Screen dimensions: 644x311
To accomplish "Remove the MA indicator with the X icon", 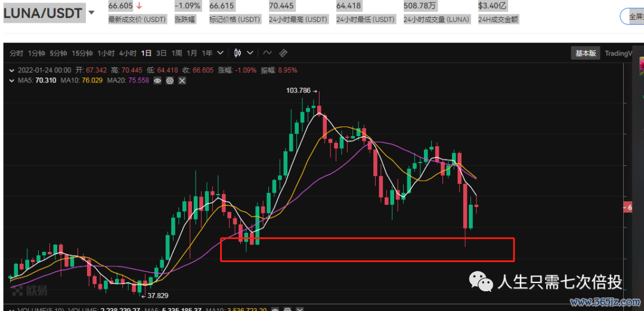I will (x=182, y=81).
